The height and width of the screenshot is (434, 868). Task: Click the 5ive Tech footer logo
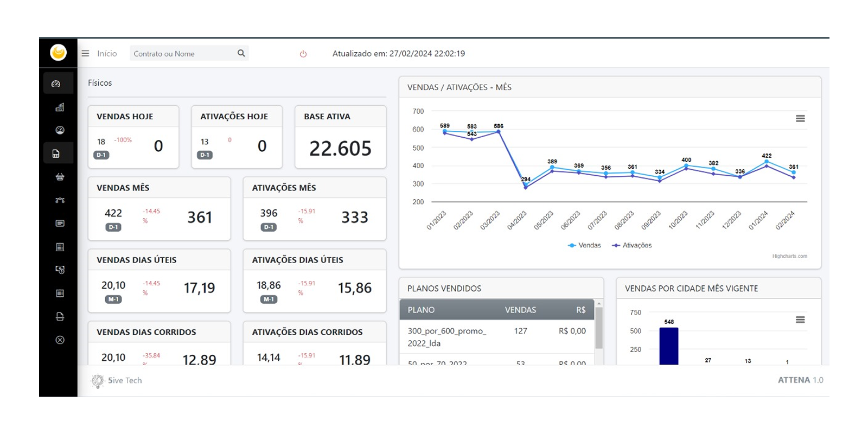coord(98,381)
